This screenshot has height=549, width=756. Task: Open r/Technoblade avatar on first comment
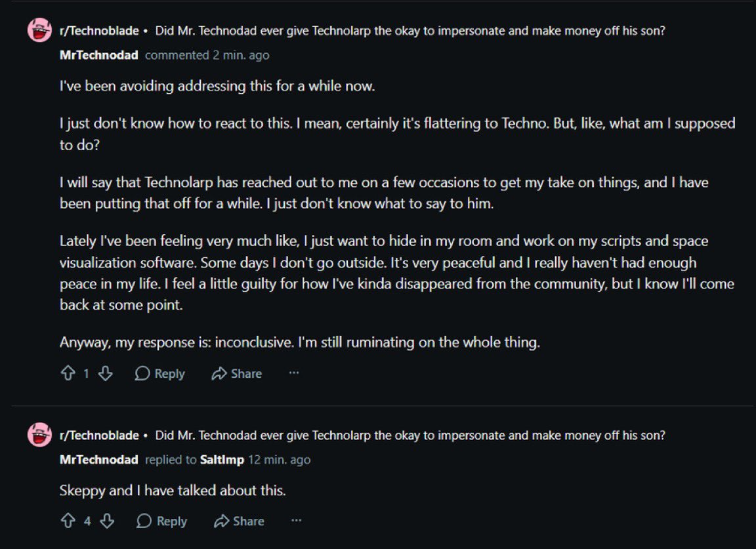(39, 30)
